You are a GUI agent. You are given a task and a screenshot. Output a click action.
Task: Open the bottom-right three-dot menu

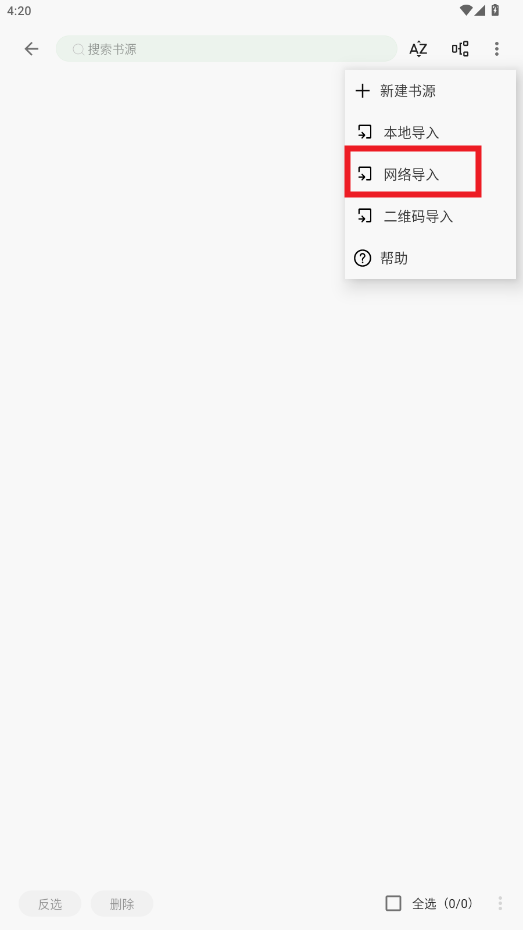pos(500,903)
